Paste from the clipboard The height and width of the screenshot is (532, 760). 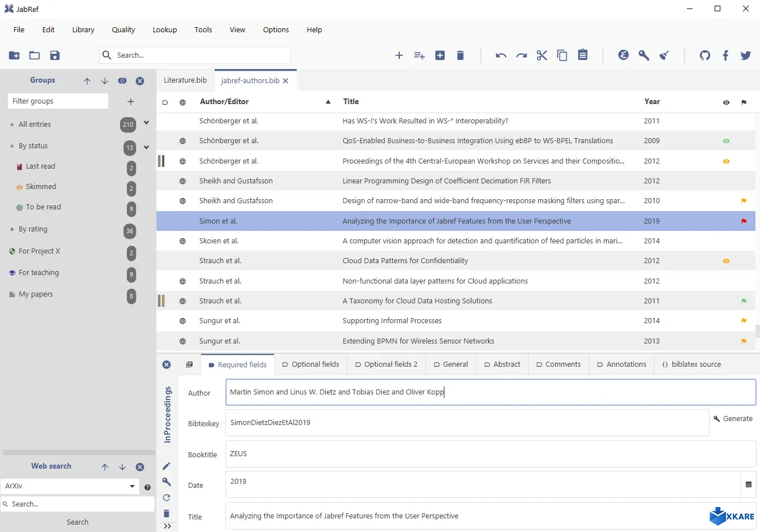(583, 55)
